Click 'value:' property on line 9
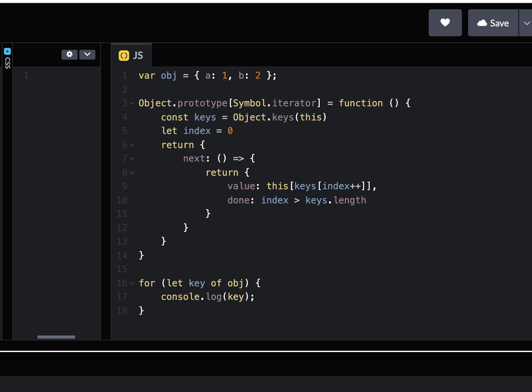 click(x=244, y=186)
